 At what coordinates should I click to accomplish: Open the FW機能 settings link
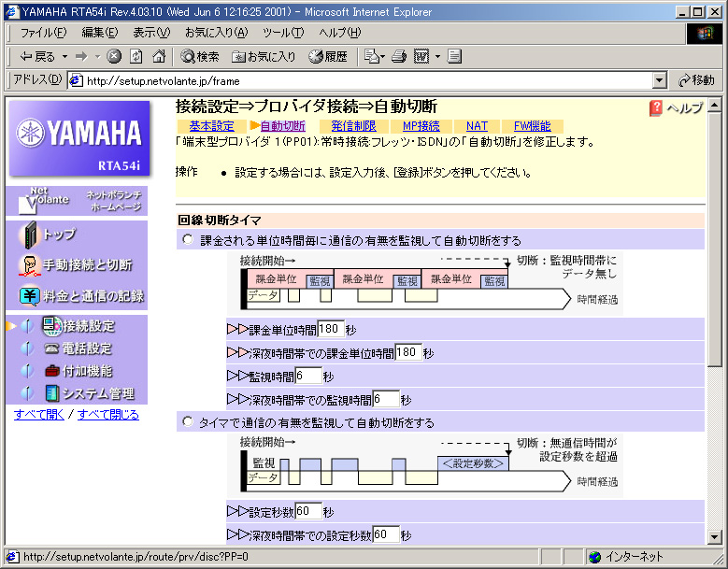[x=532, y=126]
